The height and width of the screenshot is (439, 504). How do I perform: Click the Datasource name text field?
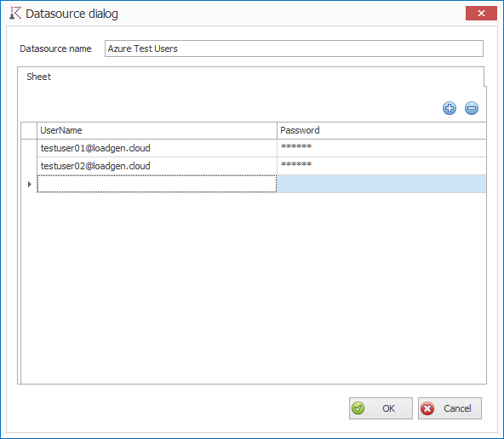pyautogui.click(x=294, y=48)
